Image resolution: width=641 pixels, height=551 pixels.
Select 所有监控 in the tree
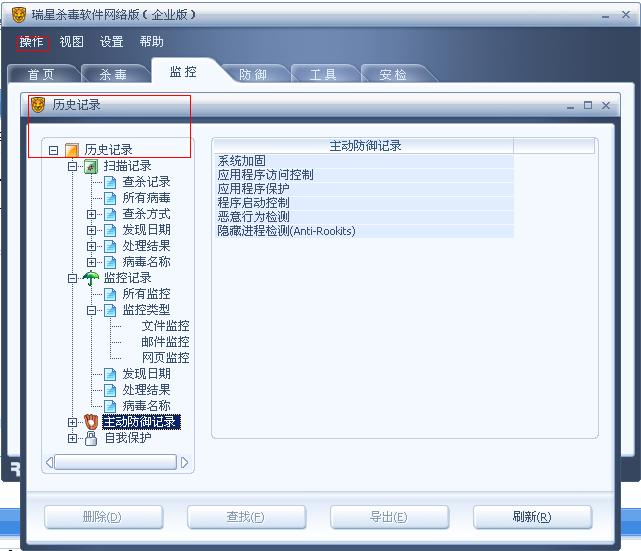[x=146, y=294]
